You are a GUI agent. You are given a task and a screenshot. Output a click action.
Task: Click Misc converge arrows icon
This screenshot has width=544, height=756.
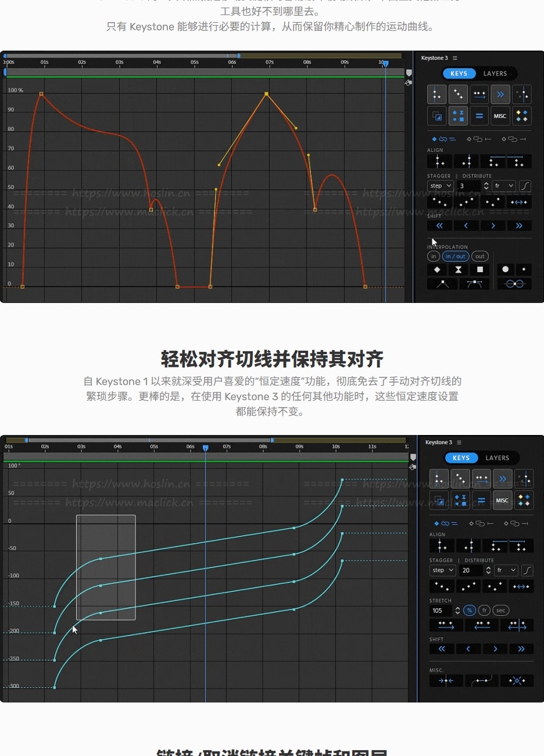click(446, 680)
